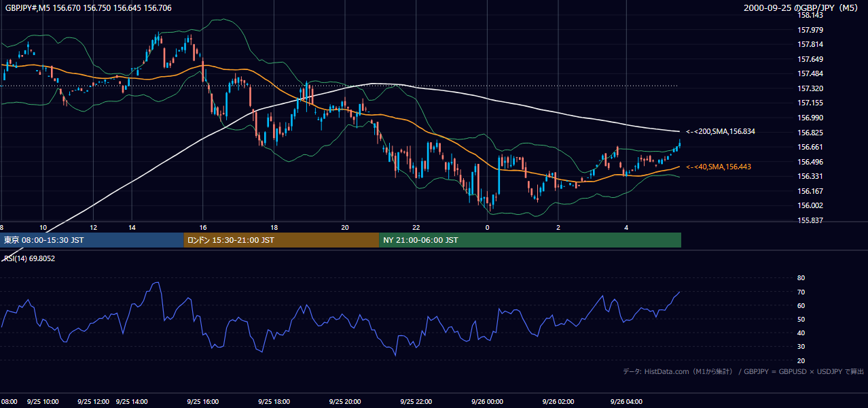Click price axis label 157.649
Screen dimensions: 868x408
(x=810, y=59)
